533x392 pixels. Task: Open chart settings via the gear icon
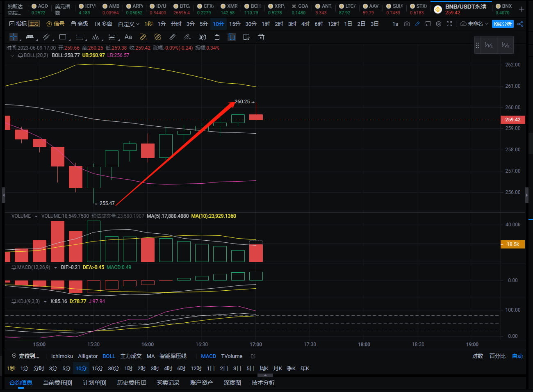[438, 24]
